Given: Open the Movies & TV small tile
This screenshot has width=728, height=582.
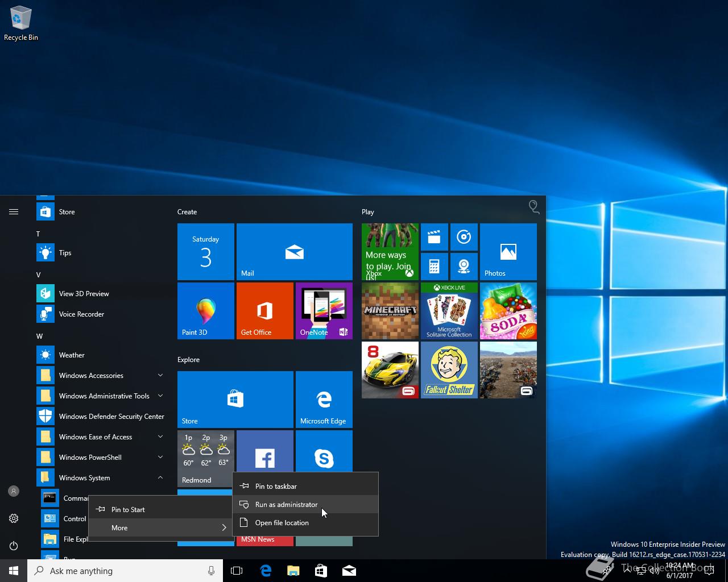Looking at the screenshot, I should 434,237.
